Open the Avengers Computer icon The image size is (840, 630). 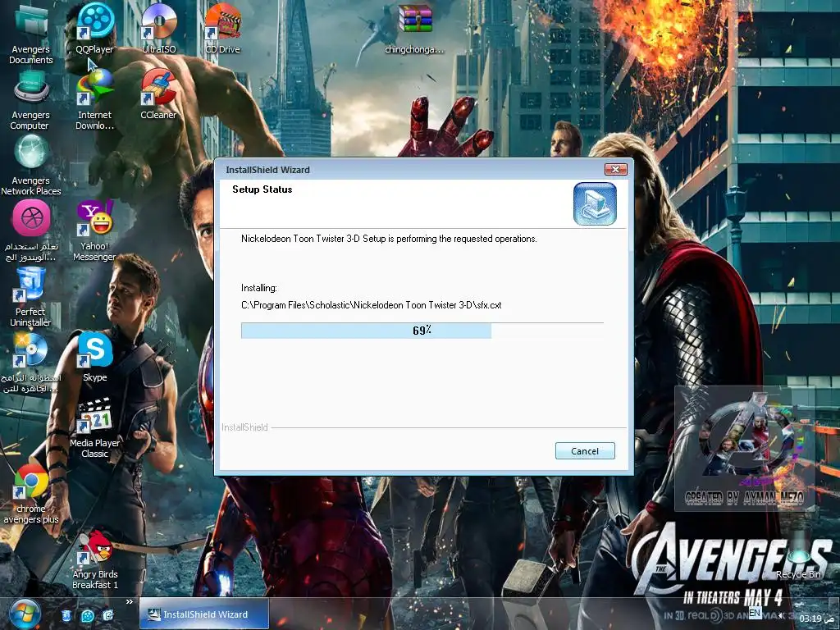[30, 101]
